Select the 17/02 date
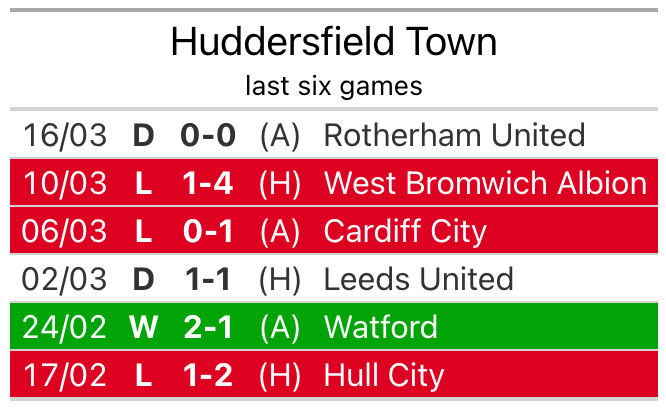Screen dimensions: 666x408 pos(65,375)
